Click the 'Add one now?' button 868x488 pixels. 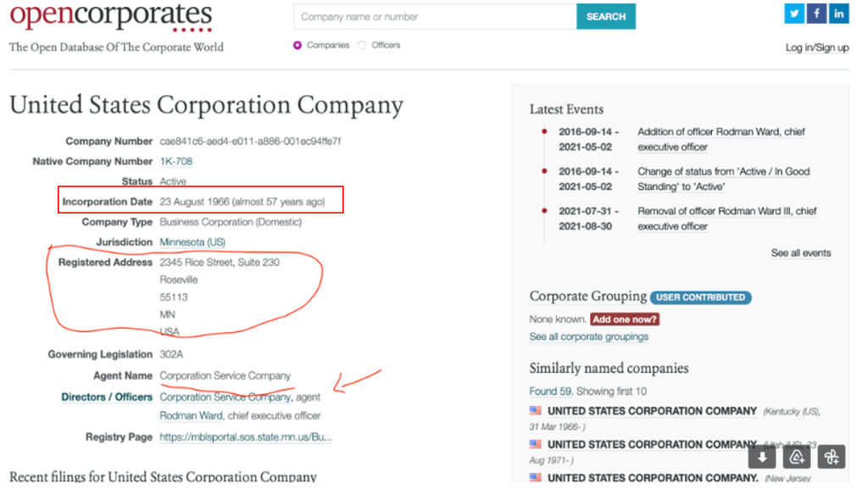pyautogui.click(x=625, y=319)
